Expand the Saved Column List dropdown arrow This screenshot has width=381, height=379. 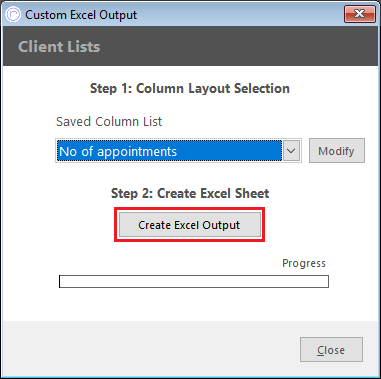coord(291,151)
